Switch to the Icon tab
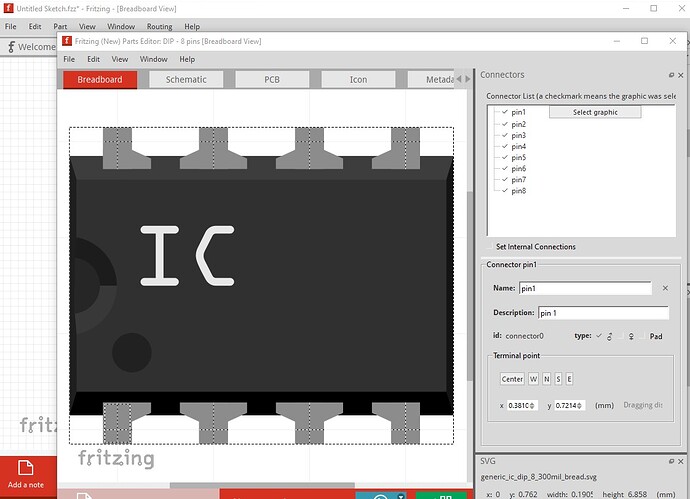 (x=358, y=80)
